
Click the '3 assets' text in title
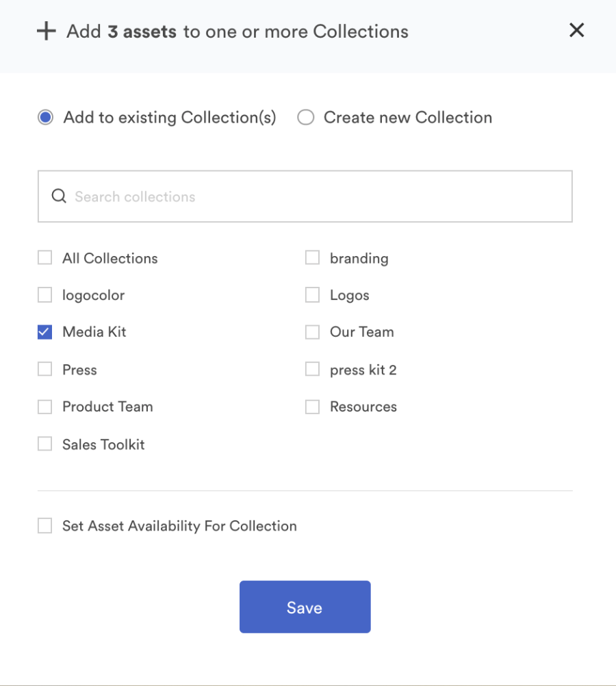pos(142,31)
